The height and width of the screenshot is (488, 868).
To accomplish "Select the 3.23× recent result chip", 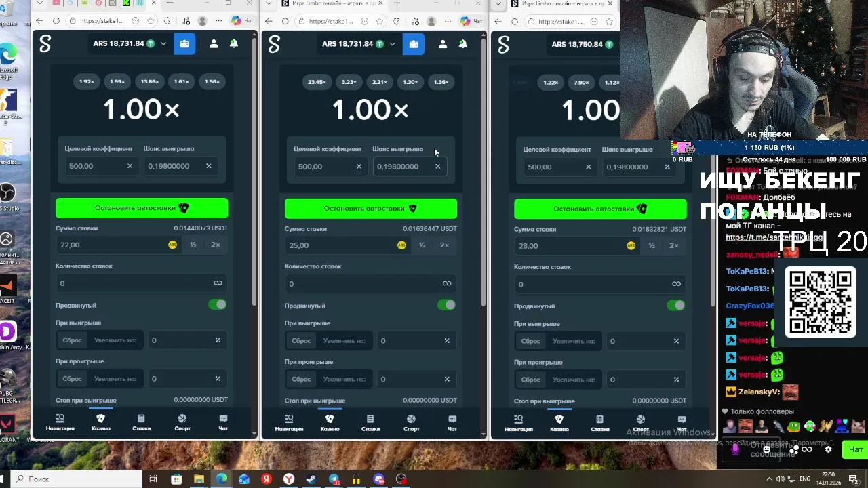I will (349, 82).
